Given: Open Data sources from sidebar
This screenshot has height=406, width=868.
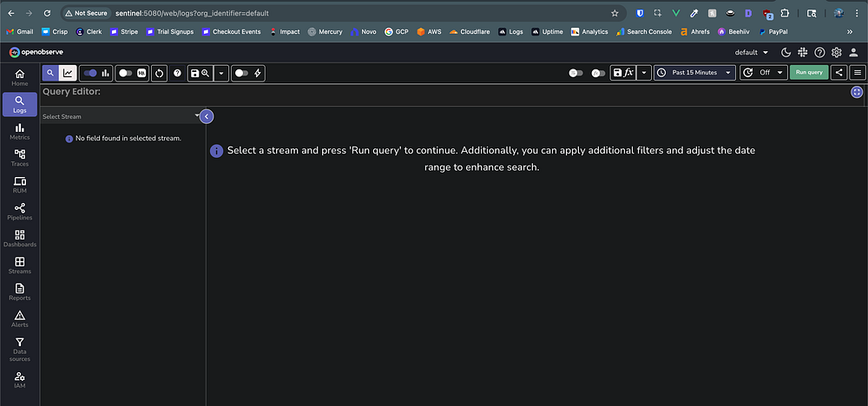Looking at the screenshot, I should click(19, 349).
